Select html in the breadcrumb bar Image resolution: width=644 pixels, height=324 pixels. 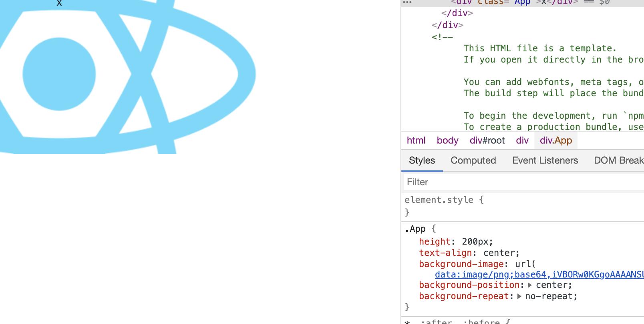[416, 140]
